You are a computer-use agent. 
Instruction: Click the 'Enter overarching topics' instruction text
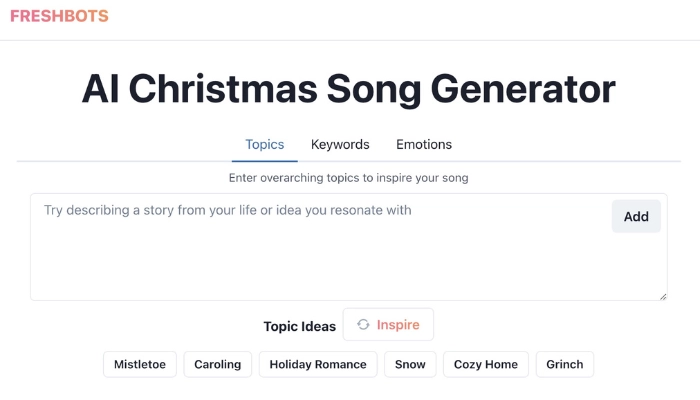[348, 178]
